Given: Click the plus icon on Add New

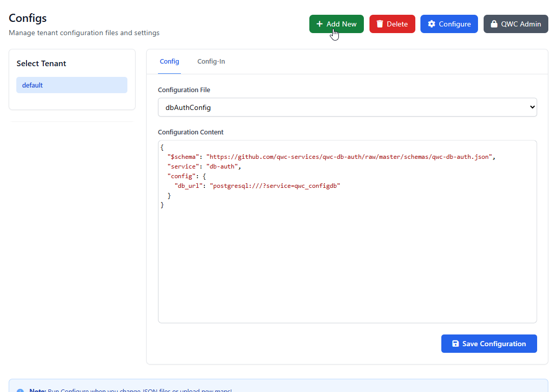Looking at the screenshot, I should pyautogui.click(x=320, y=24).
